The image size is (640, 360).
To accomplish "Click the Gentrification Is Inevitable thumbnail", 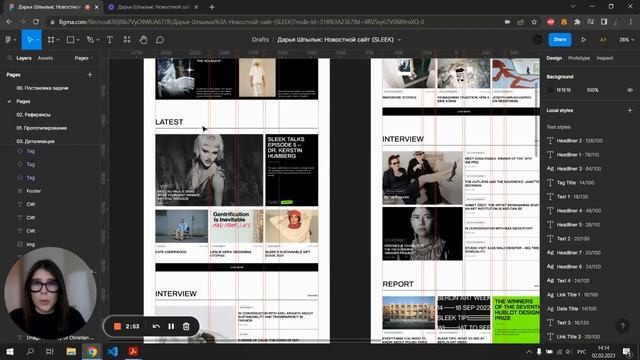I will [x=237, y=226].
